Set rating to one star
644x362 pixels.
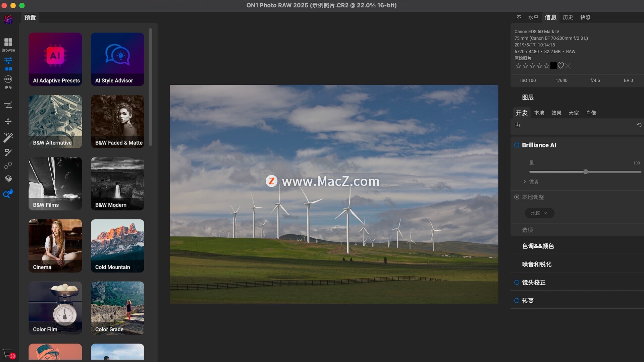pos(518,66)
